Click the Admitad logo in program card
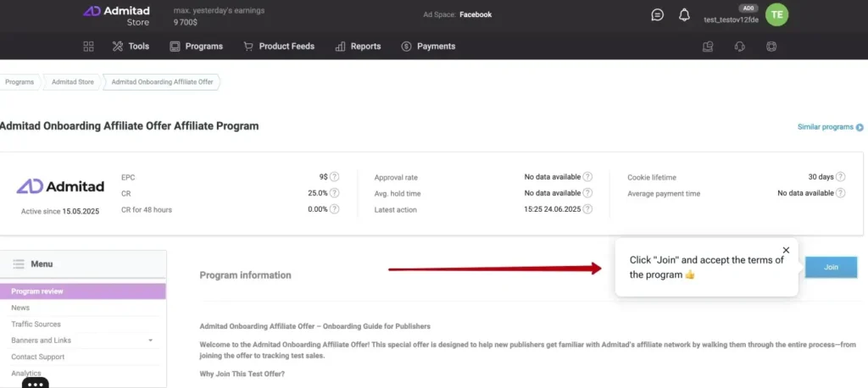The width and height of the screenshot is (868, 388). 60,186
